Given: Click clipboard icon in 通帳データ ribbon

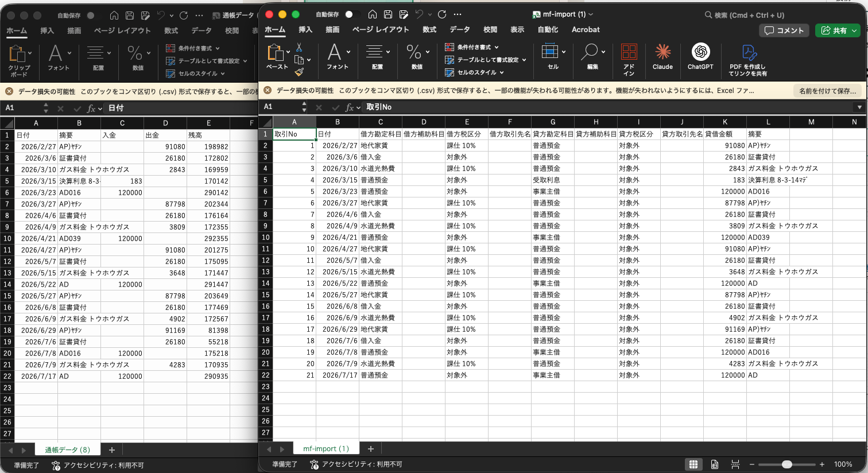Looking at the screenshot, I should 17,54.
